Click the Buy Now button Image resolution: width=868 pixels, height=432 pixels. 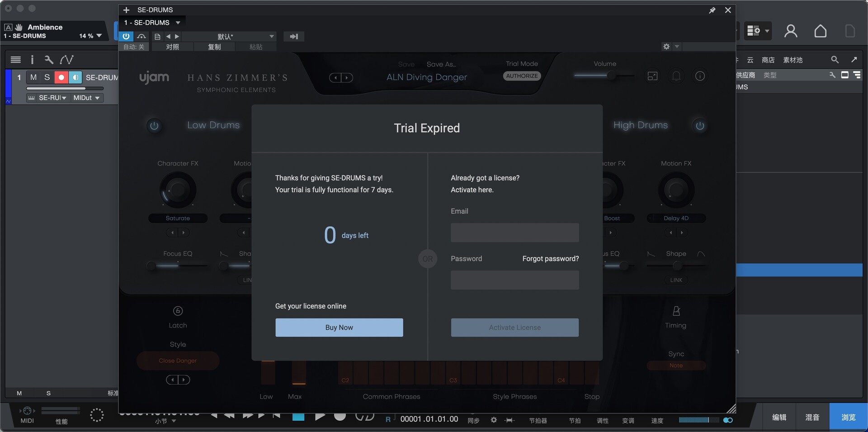339,328
